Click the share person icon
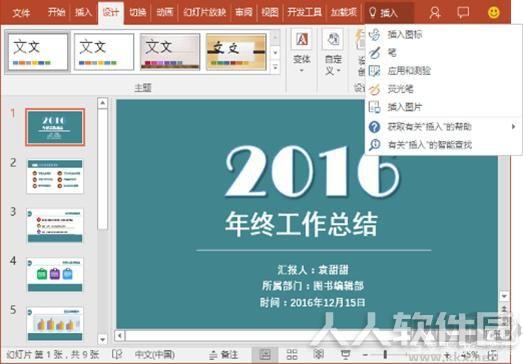This screenshot has height=364, width=523. click(x=435, y=13)
